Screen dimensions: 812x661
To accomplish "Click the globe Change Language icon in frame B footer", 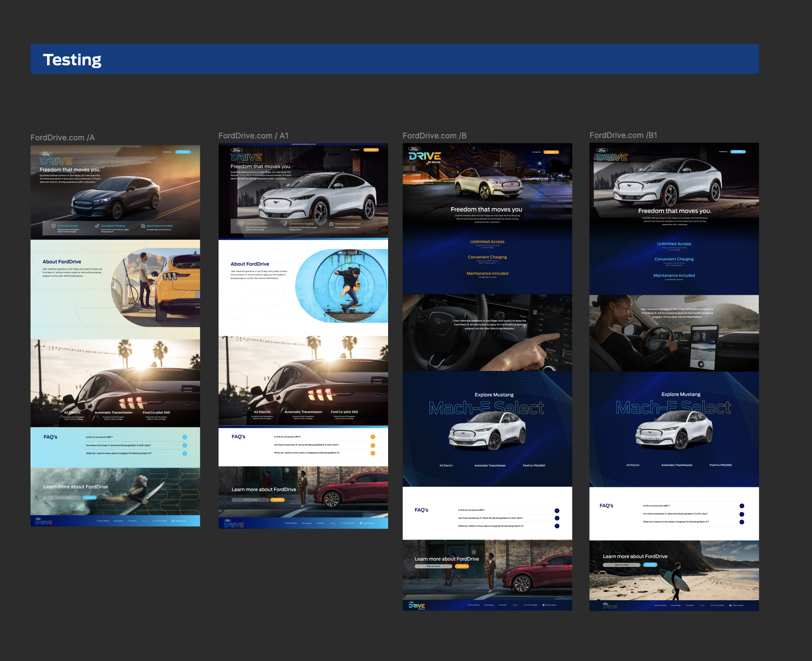I will pyautogui.click(x=544, y=605).
